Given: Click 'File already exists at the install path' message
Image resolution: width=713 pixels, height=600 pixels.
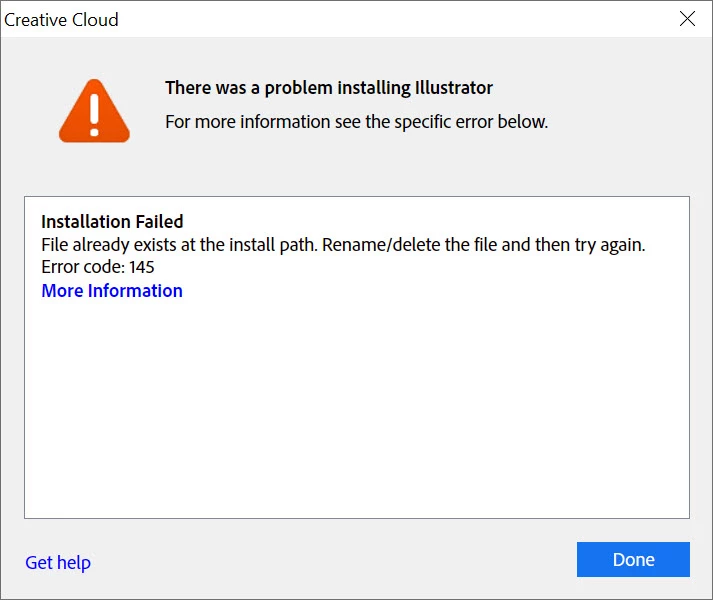Looking at the screenshot, I should [343, 245].
